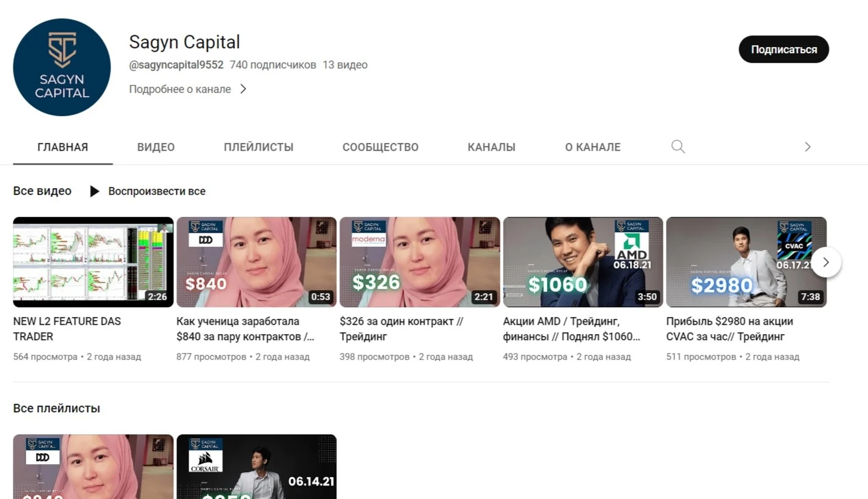Click the Sagyn Capital channel avatar logo

pyautogui.click(x=62, y=67)
